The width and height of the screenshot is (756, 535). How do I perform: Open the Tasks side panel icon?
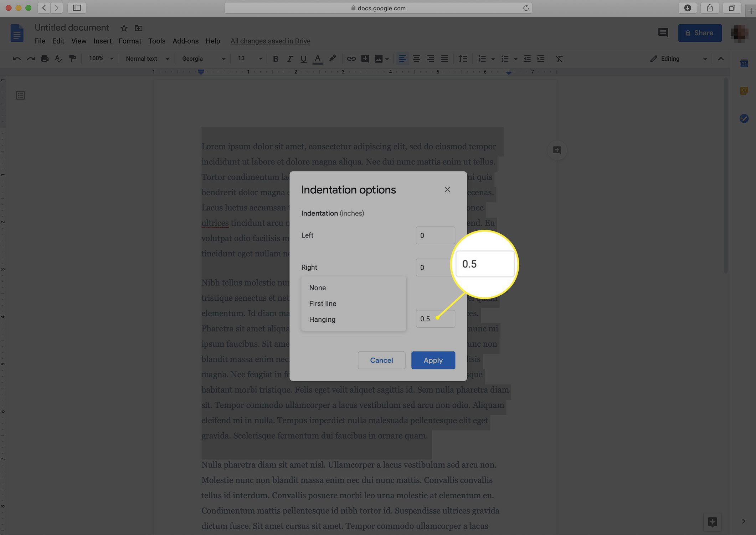coord(744,118)
